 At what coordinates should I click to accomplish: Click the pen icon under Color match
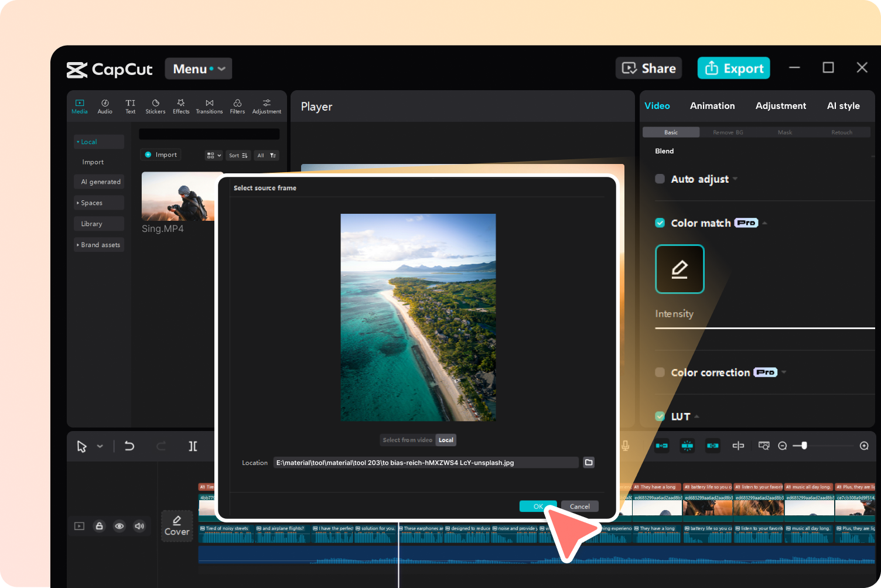point(679,269)
